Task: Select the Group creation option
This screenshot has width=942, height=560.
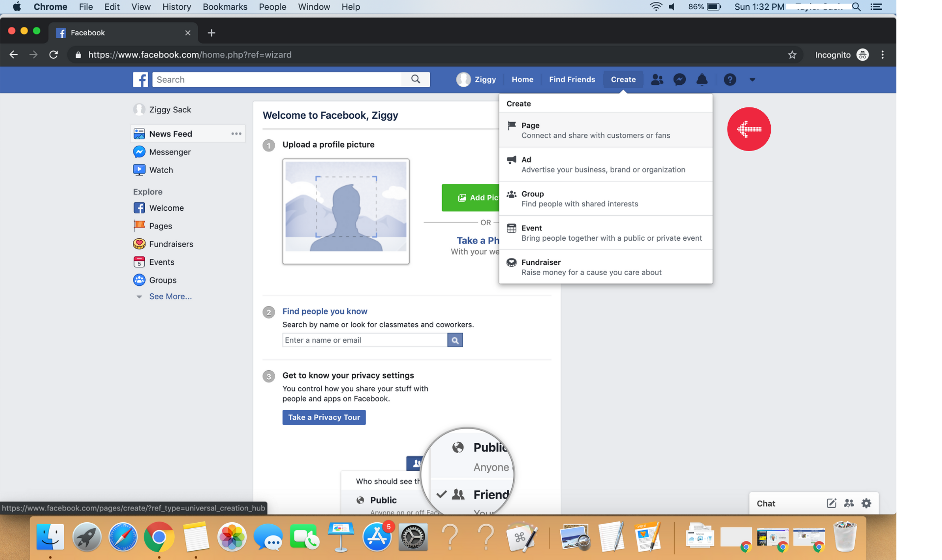Action: pyautogui.click(x=604, y=198)
